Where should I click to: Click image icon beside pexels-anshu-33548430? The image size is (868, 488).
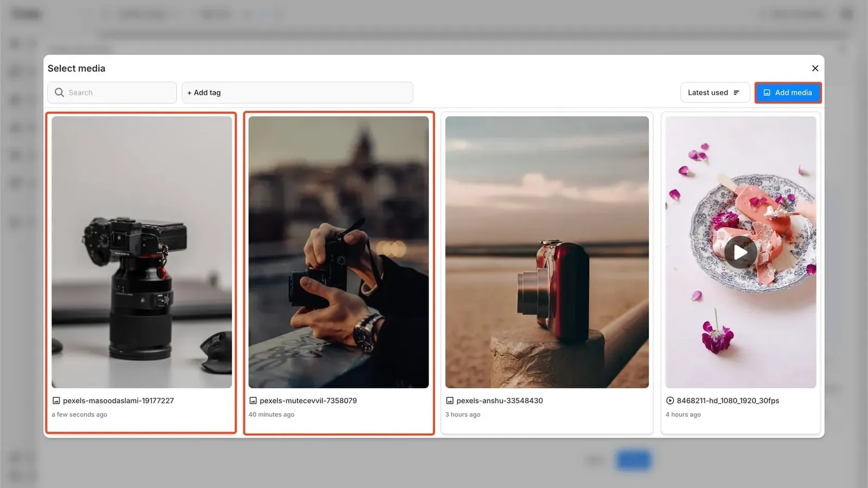tap(450, 401)
